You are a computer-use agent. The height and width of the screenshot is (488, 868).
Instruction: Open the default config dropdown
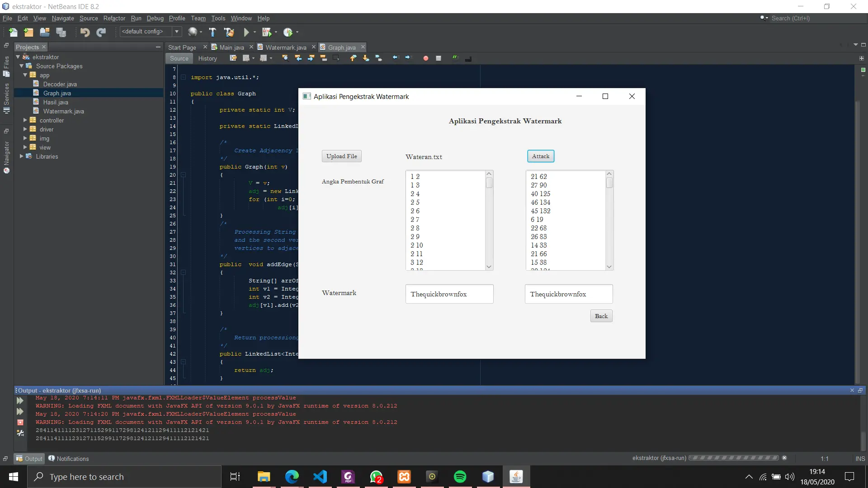point(177,32)
